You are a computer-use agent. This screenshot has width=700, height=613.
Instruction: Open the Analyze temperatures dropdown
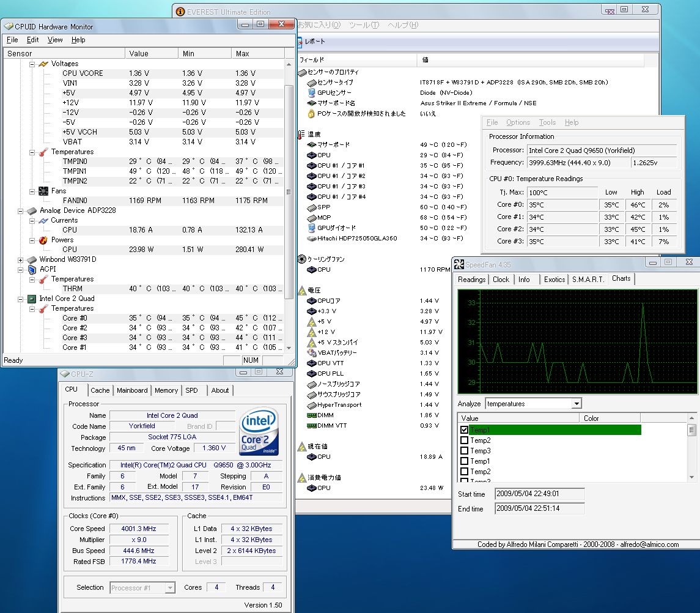point(576,404)
